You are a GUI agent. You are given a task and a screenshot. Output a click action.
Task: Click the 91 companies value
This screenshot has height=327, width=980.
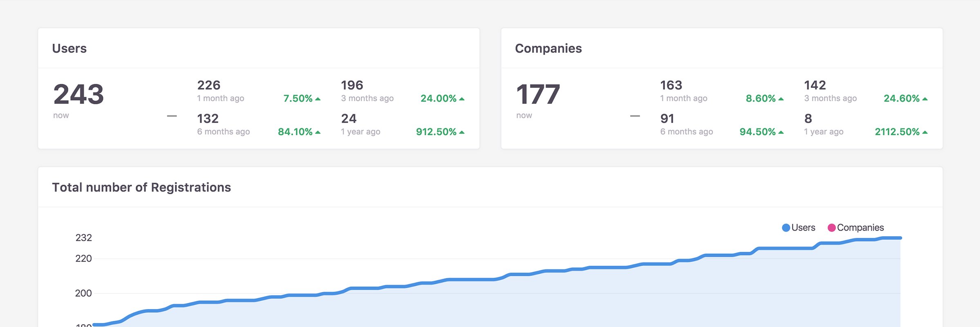coord(667,119)
